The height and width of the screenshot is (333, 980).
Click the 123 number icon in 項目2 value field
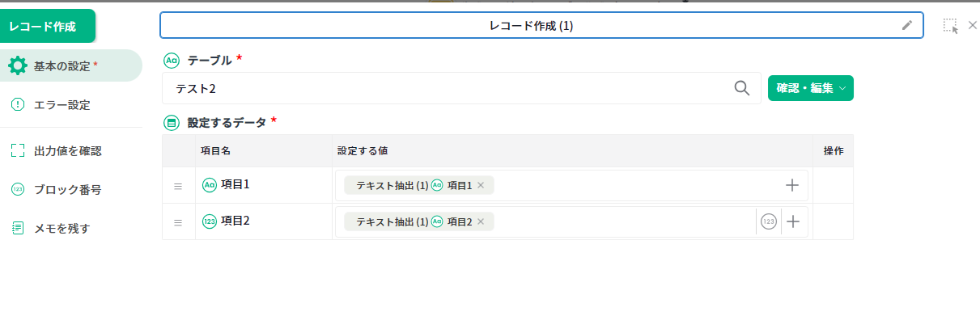(x=769, y=221)
